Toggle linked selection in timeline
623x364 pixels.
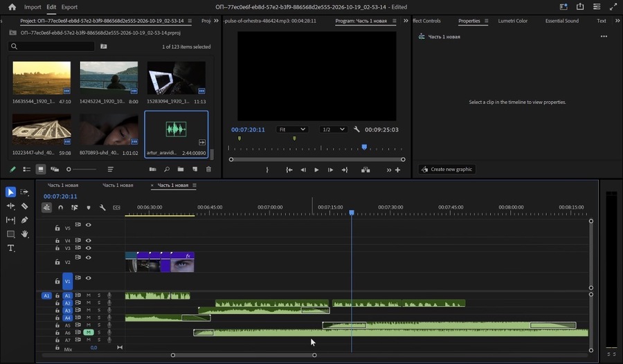click(74, 208)
